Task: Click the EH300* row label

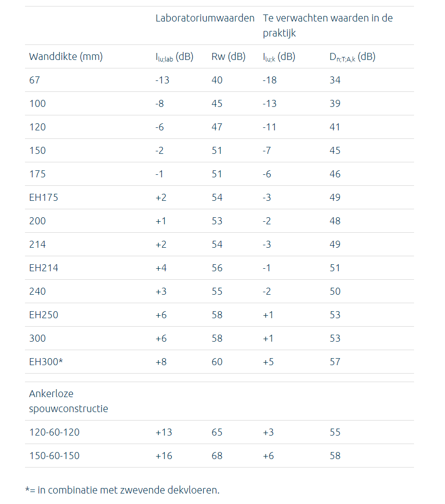Action: (x=45, y=362)
